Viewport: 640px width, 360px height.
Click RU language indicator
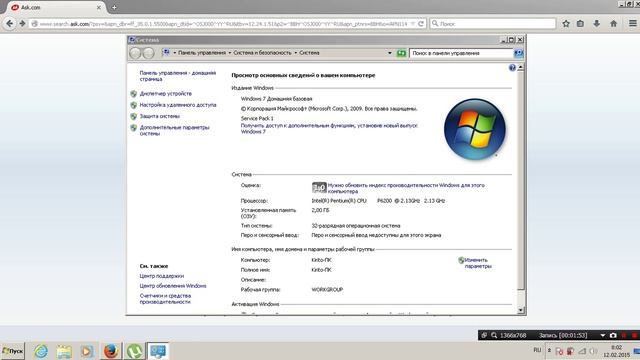coord(537,350)
